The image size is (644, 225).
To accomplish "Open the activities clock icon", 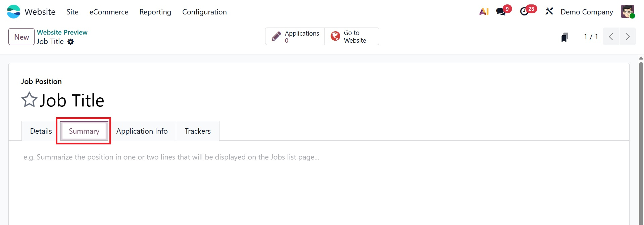I will pos(524,12).
